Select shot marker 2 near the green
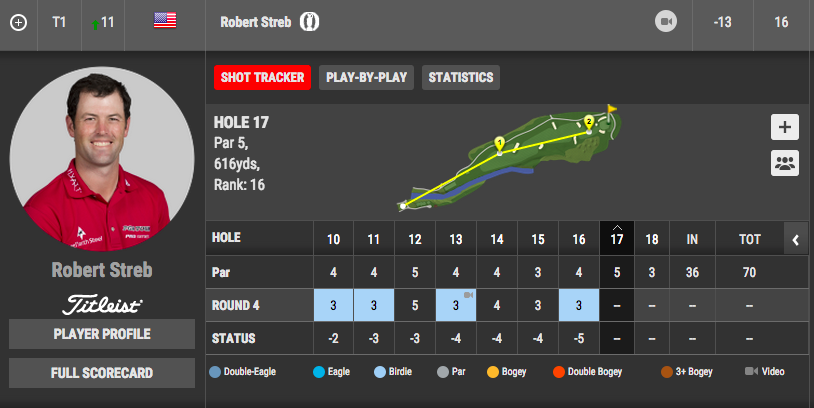814x408 pixels. click(x=589, y=122)
